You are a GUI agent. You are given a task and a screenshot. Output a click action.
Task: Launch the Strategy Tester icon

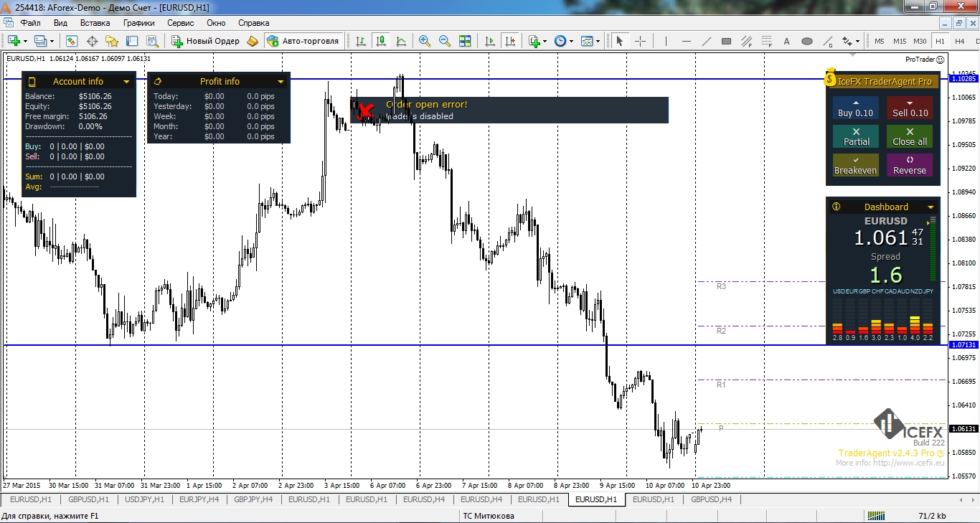(152, 41)
